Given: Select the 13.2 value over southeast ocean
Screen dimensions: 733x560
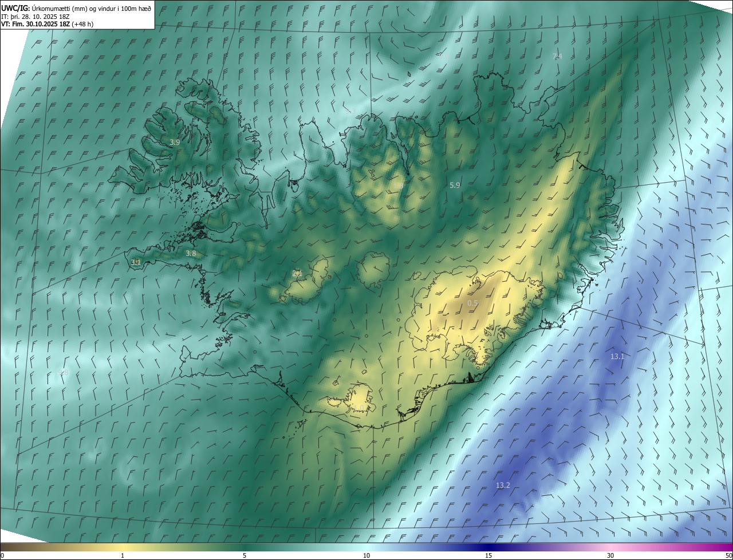Looking at the screenshot, I should [503, 485].
